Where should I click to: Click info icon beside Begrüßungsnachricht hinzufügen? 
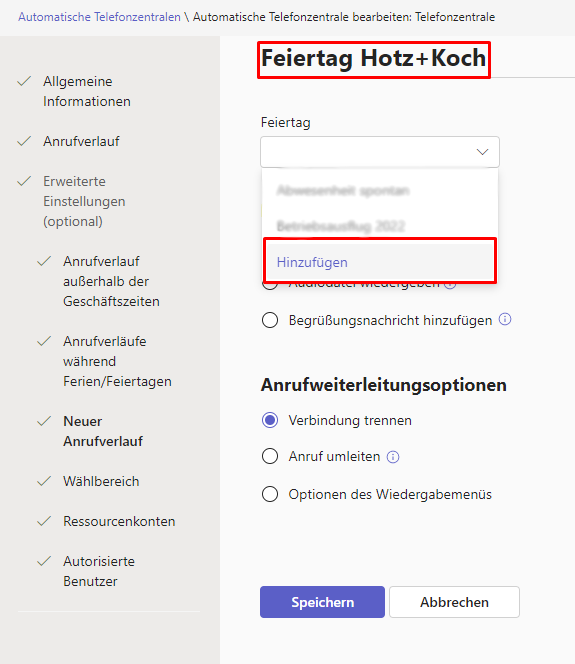coord(505,319)
